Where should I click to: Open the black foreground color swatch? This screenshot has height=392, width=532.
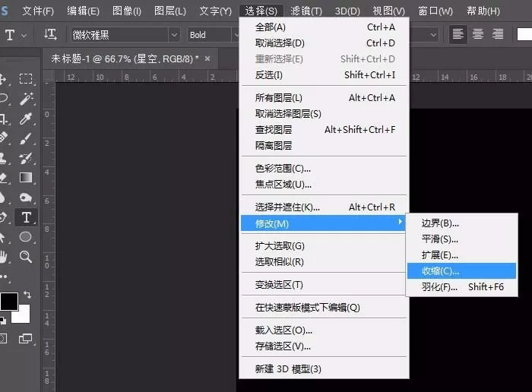[9, 302]
